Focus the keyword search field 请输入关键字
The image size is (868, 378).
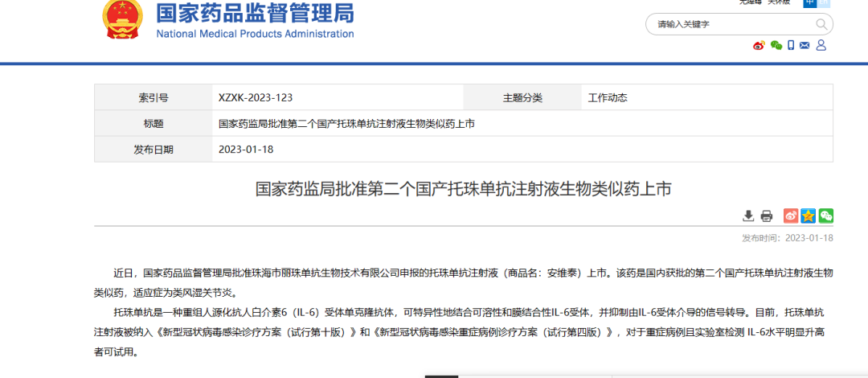pos(731,24)
